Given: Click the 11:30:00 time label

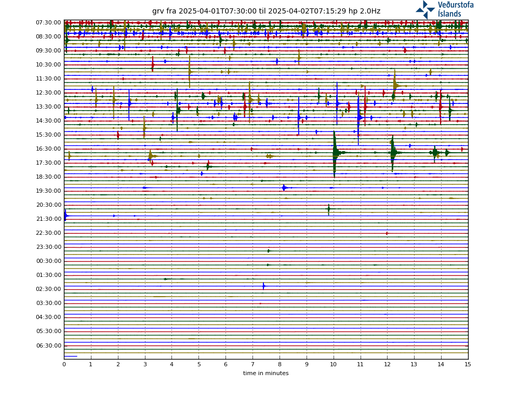Looking at the screenshot, I should tap(48, 79).
